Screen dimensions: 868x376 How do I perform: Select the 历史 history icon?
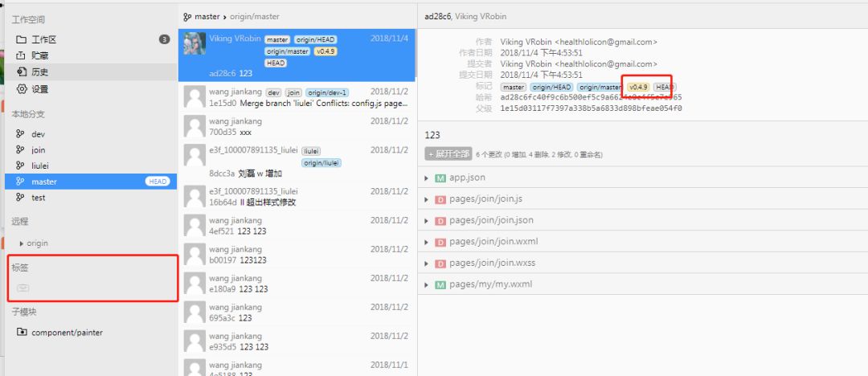[21, 72]
